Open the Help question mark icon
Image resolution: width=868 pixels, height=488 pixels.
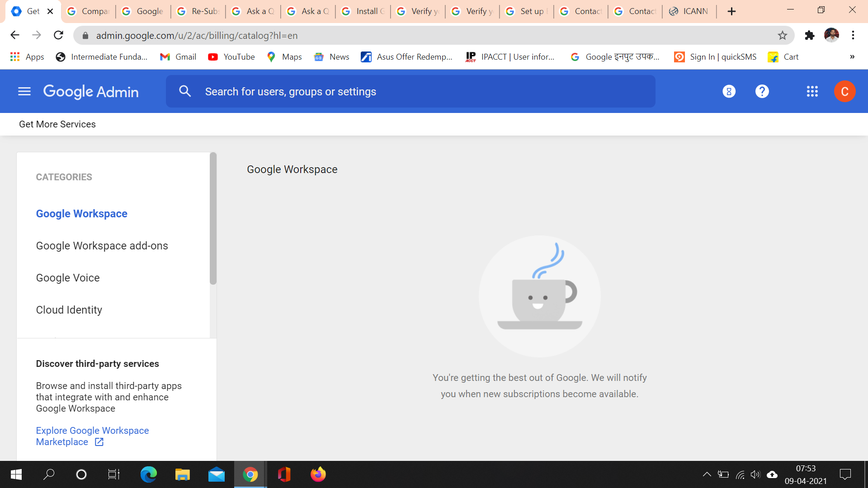[x=762, y=92]
